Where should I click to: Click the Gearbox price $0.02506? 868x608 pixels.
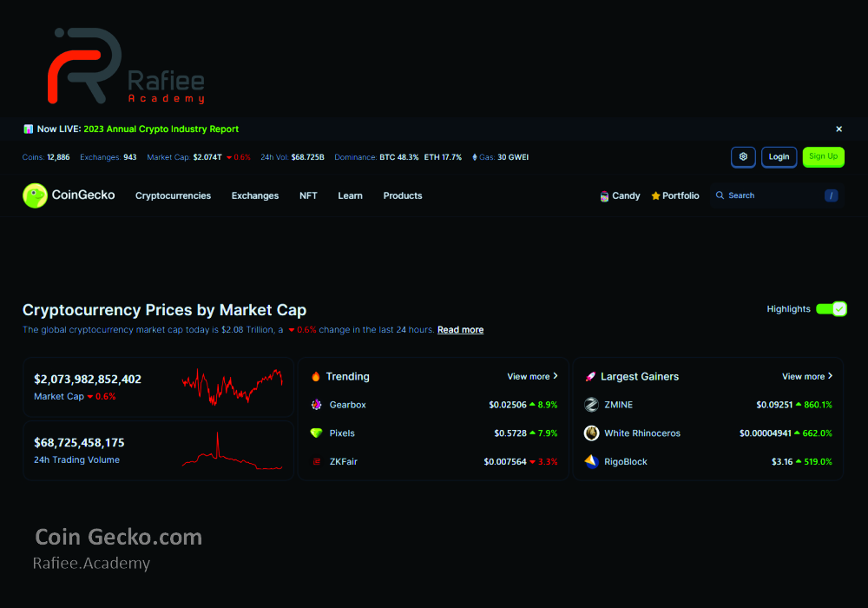coord(508,405)
